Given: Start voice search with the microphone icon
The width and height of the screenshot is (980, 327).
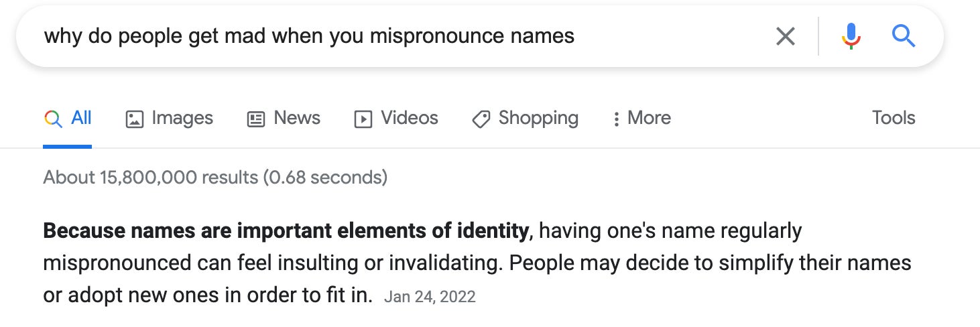Looking at the screenshot, I should tap(851, 36).
